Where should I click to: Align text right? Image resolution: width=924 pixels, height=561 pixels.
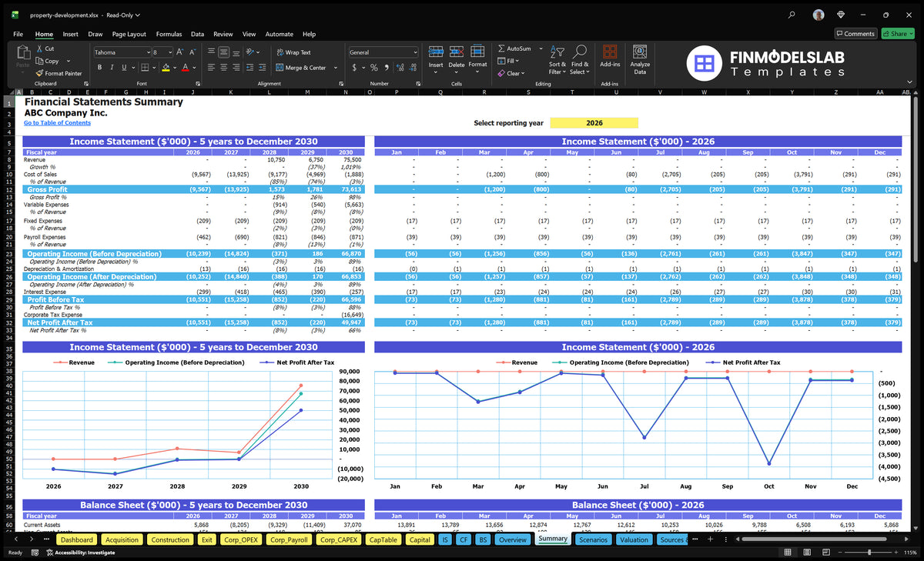(236, 68)
